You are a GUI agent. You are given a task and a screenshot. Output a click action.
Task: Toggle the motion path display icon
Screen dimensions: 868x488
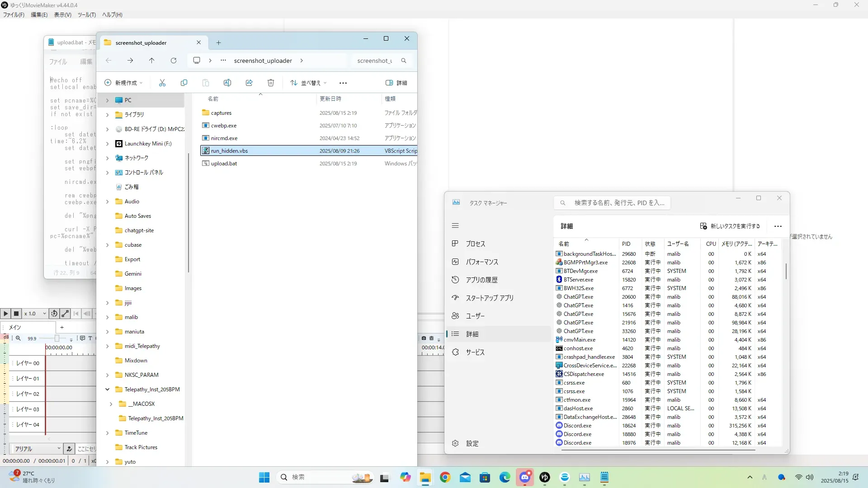tap(65, 313)
